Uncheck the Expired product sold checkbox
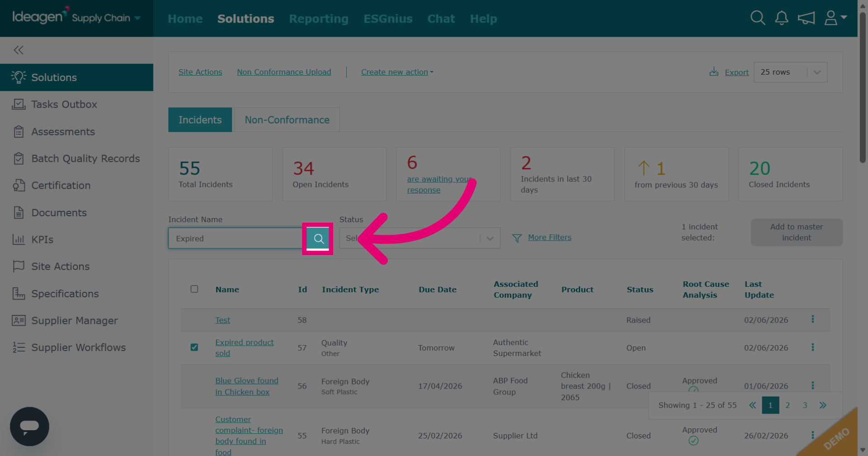This screenshot has height=456, width=868. (194, 347)
